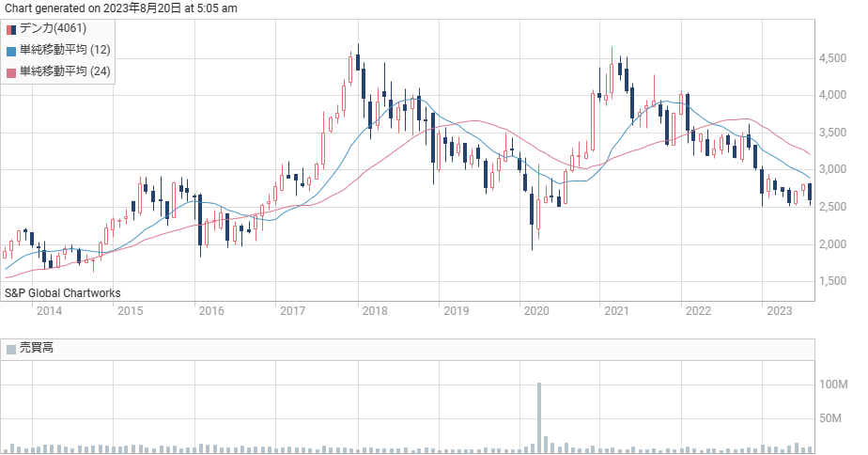Click the 3,000 price axis label

(x=833, y=169)
